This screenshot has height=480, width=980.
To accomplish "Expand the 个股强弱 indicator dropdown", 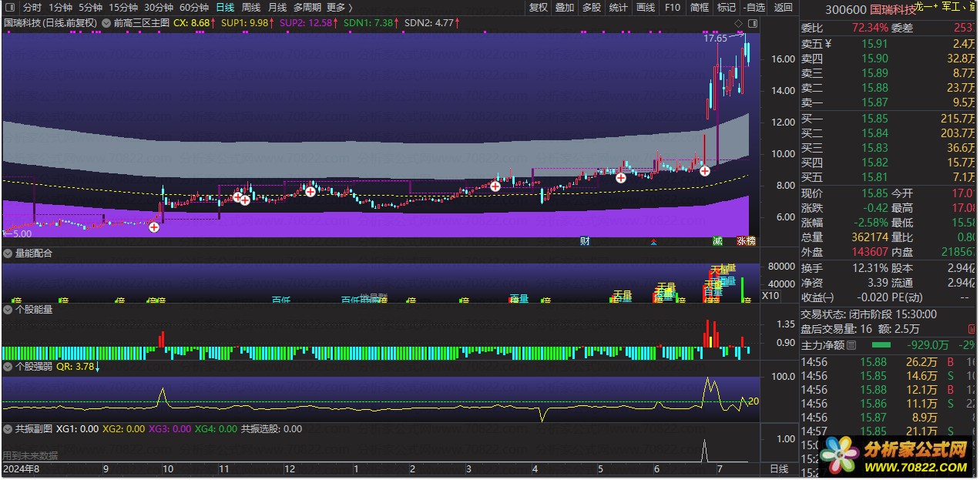I will 8,367.
